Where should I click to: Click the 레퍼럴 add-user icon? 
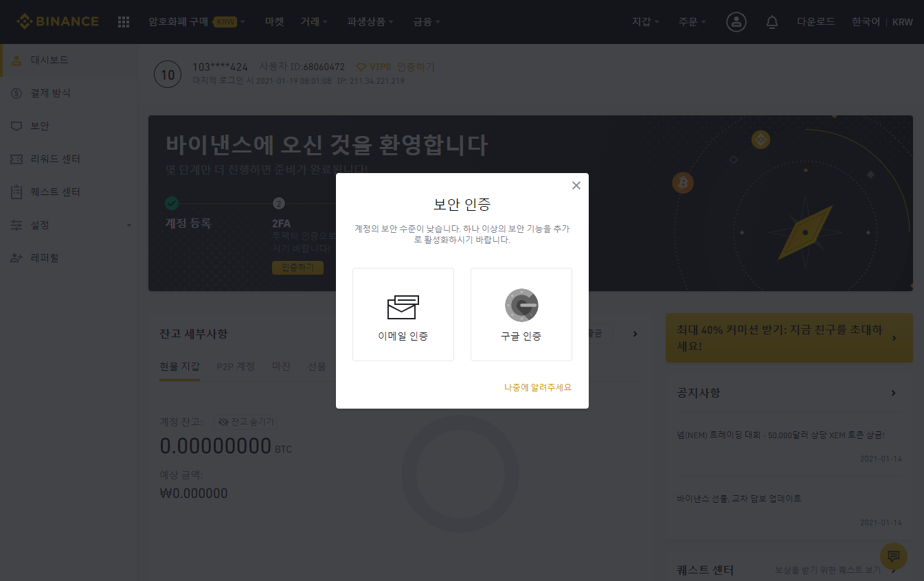(17, 258)
